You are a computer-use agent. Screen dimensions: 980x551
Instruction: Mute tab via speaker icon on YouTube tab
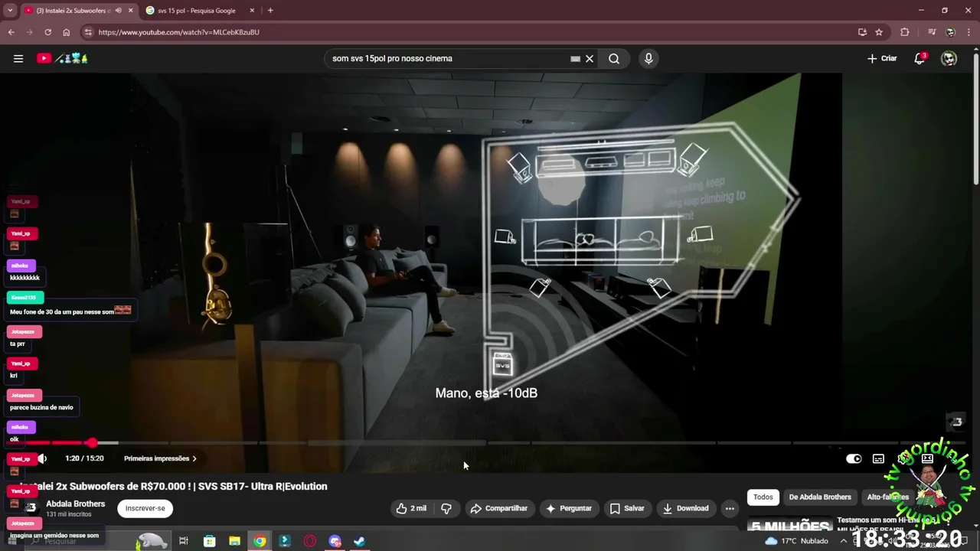(118, 11)
